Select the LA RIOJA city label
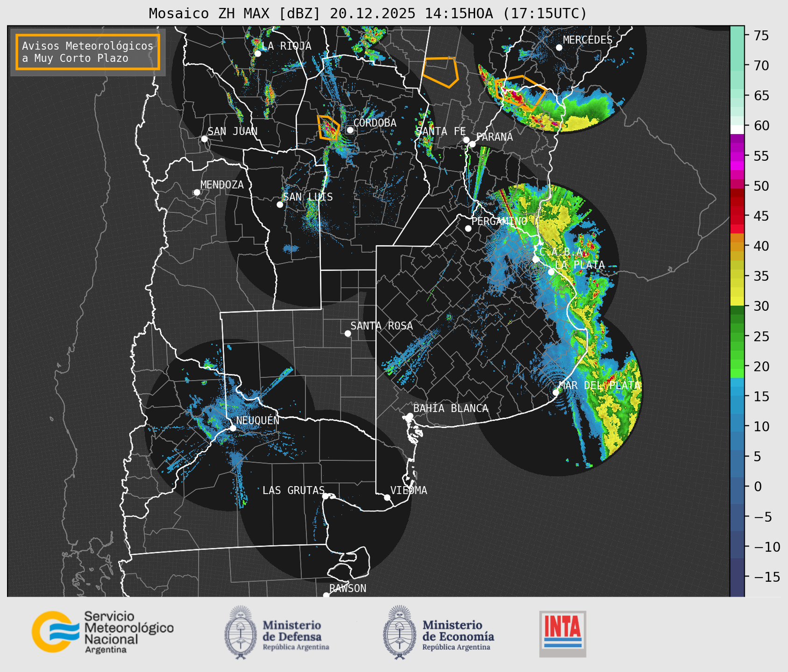The height and width of the screenshot is (672, 788). coord(286,46)
